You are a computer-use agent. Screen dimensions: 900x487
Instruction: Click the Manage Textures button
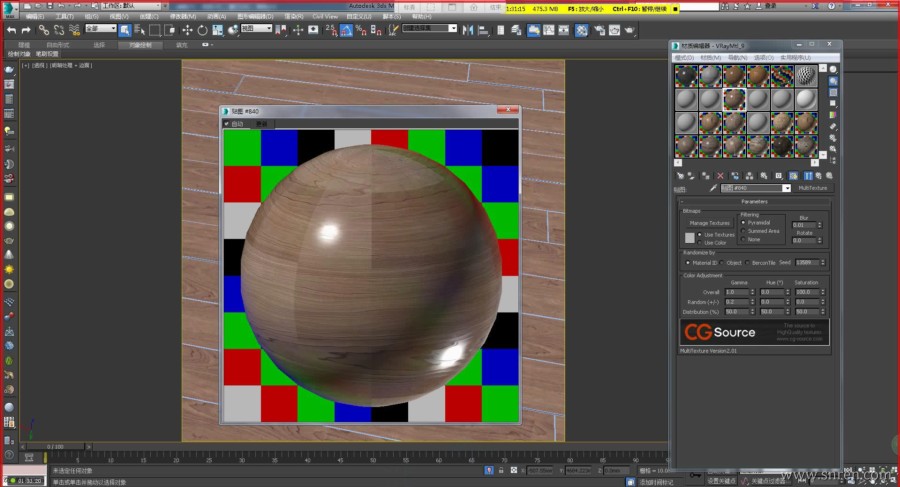tap(711, 223)
